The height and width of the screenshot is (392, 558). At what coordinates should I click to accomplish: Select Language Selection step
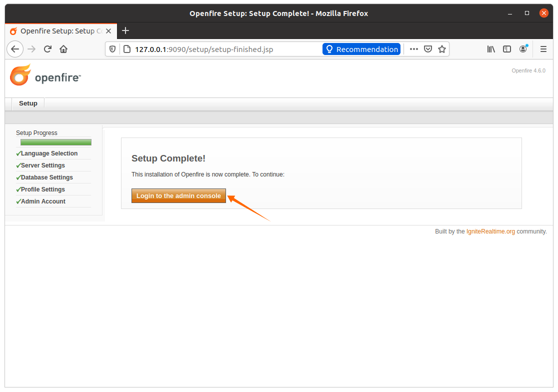point(49,153)
